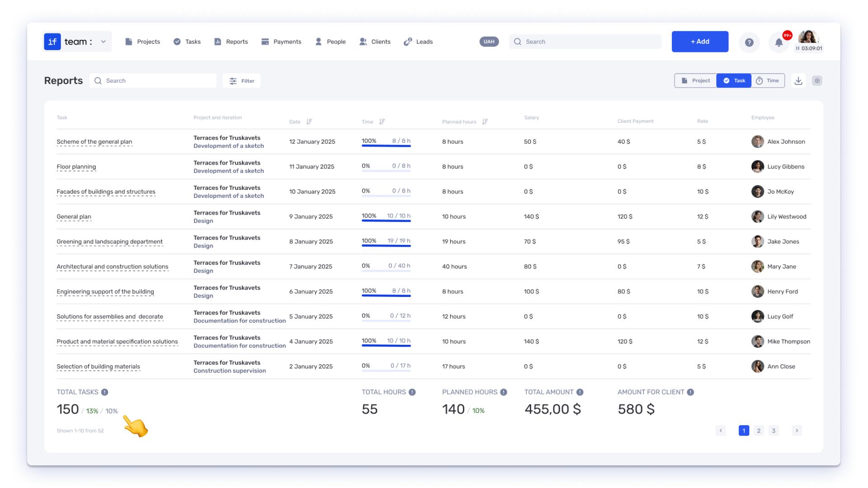This screenshot has height=488, width=868.
Task: Go to page 2 of results
Action: tap(759, 431)
